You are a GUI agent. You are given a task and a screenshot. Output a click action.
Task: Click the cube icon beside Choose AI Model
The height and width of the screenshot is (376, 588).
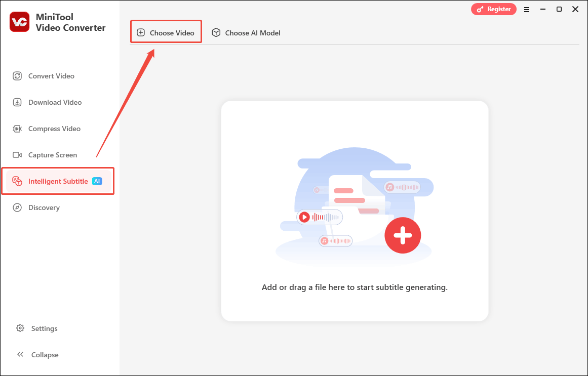(216, 32)
